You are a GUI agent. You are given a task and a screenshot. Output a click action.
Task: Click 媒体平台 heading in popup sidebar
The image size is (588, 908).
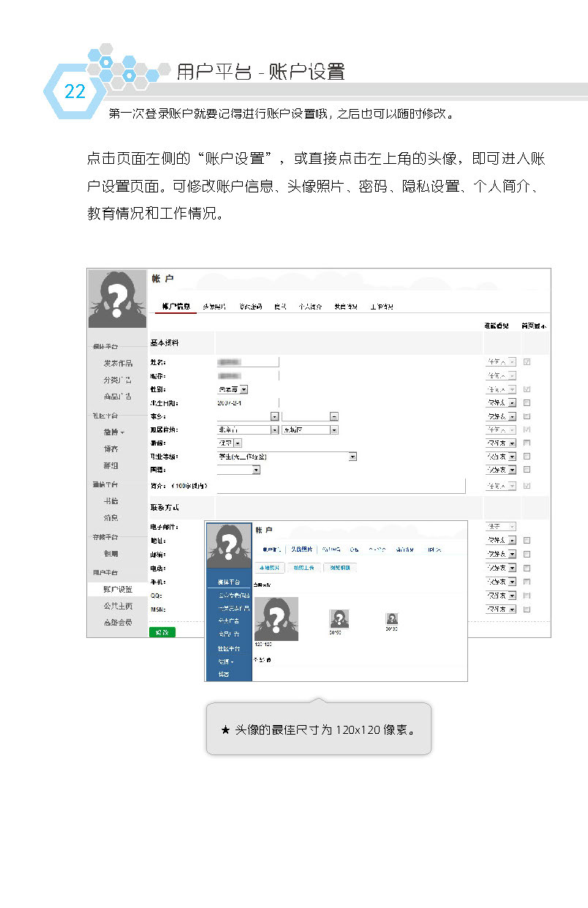229,582
